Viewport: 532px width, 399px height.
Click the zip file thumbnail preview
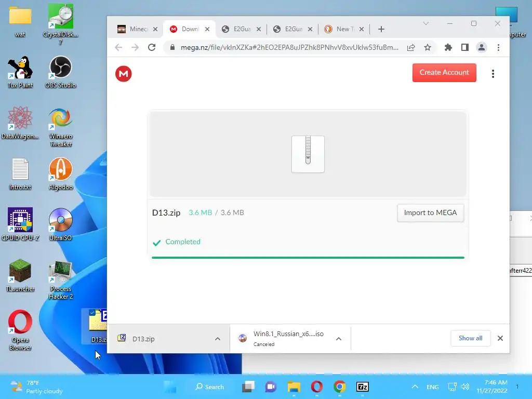(x=308, y=154)
